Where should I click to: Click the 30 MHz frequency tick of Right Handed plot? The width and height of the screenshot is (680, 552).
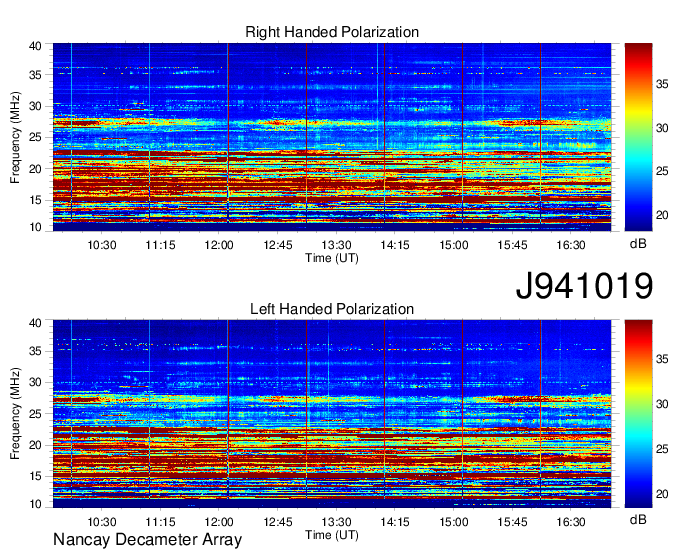point(36,106)
